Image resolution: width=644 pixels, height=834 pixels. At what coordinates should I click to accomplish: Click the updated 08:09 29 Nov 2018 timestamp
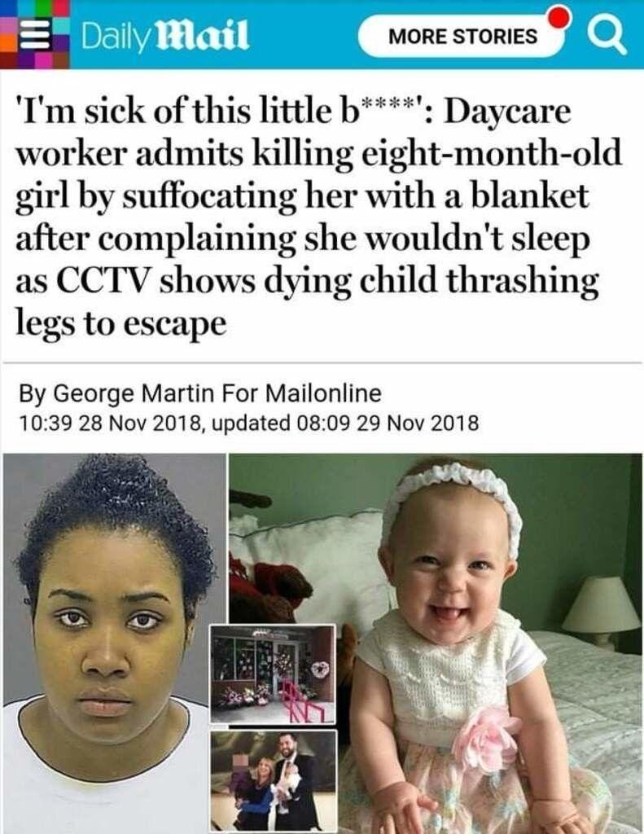pos(345,424)
